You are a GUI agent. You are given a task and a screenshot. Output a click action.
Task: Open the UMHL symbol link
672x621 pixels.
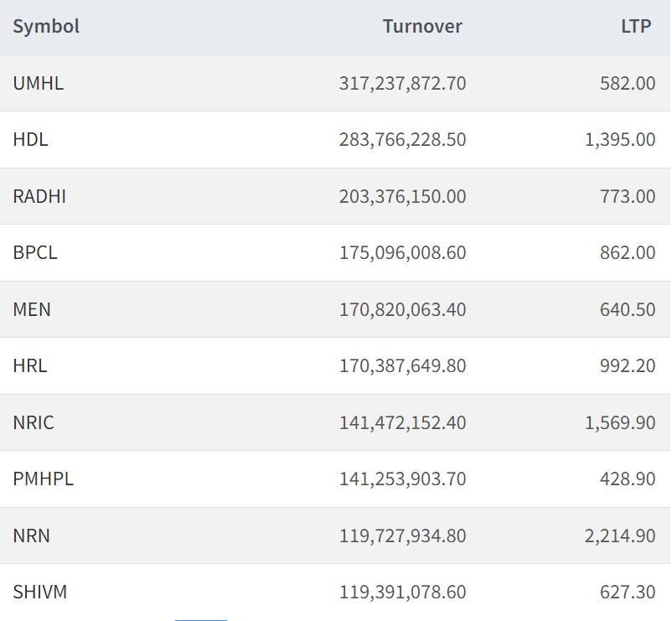tap(39, 83)
